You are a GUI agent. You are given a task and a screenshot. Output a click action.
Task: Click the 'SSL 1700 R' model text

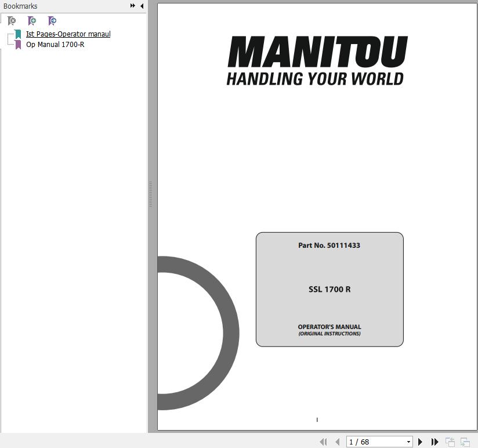(x=329, y=289)
